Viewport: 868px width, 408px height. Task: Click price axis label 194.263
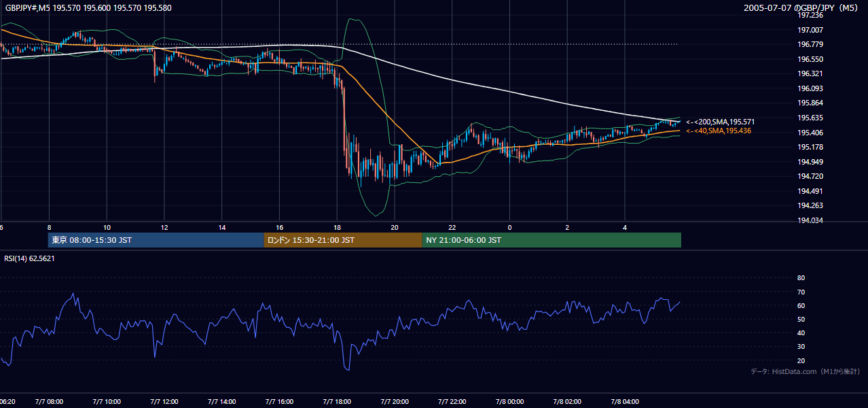(811, 205)
